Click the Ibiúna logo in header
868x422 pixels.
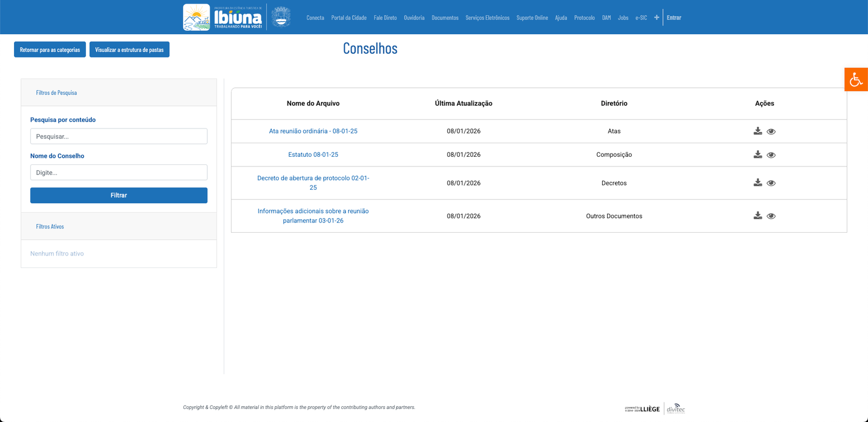(x=223, y=17)
